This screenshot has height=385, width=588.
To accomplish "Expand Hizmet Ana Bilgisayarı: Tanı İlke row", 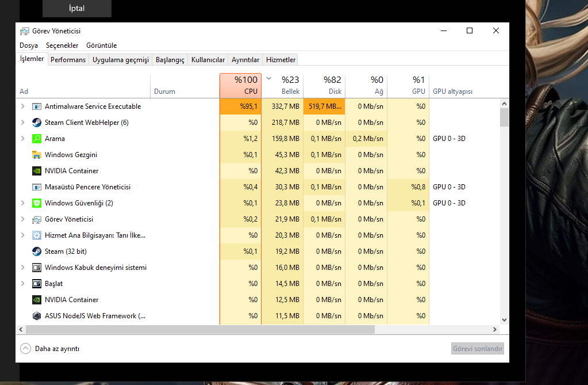I will click(23, 235).
